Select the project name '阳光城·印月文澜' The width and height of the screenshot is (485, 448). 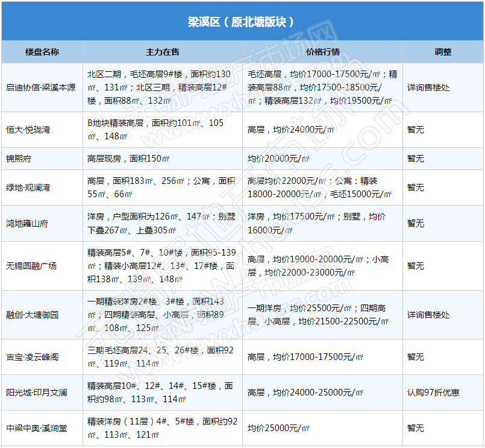[x=37, y=393]
